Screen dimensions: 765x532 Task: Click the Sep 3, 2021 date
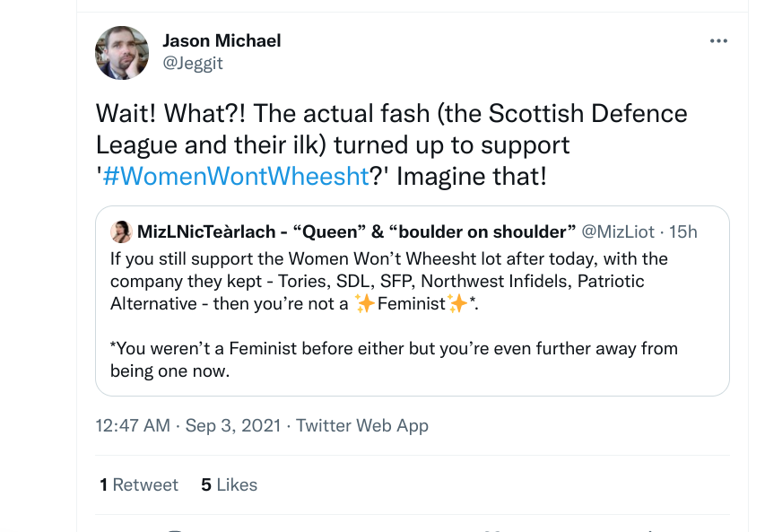(x=233, y=425)
